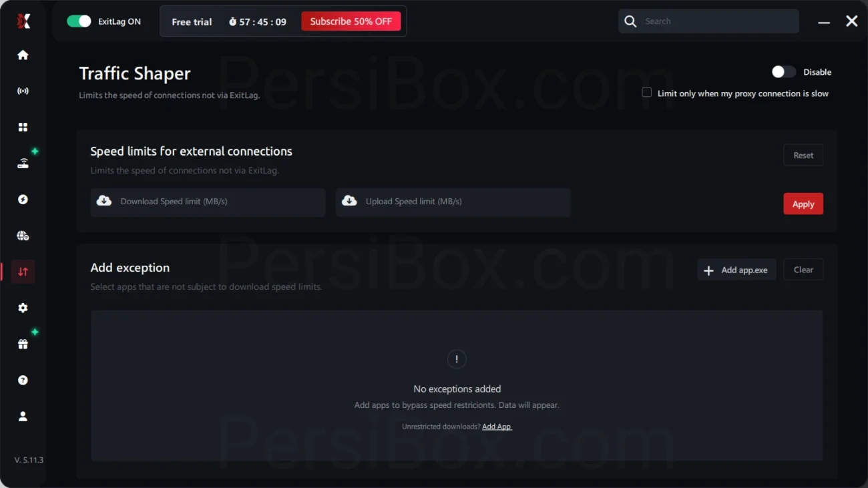This screenshot has width=868, height=488.
Task: Click the ExitLag logo icon
Action: (x=23, y=21)
